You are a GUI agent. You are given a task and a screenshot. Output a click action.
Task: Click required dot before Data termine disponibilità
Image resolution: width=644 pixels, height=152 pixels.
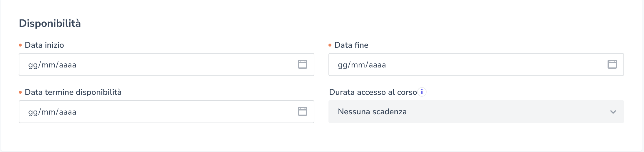20,92
